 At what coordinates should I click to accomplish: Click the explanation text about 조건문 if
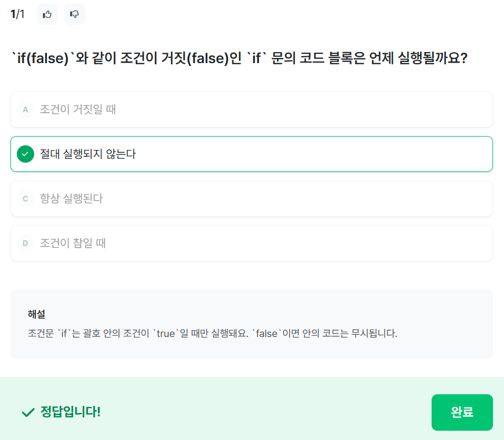pyautogui.click(x=212, y=334)
